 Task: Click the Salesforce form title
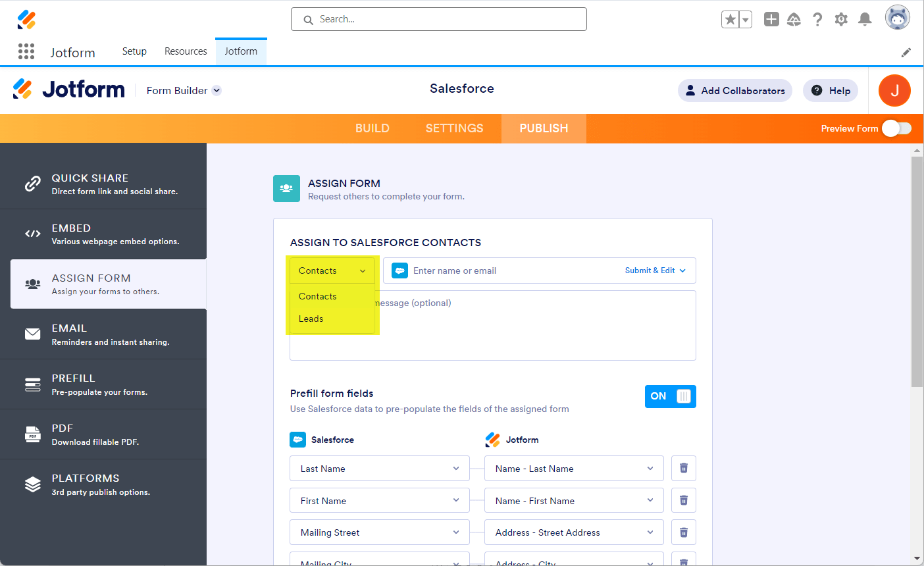[462, 89]
